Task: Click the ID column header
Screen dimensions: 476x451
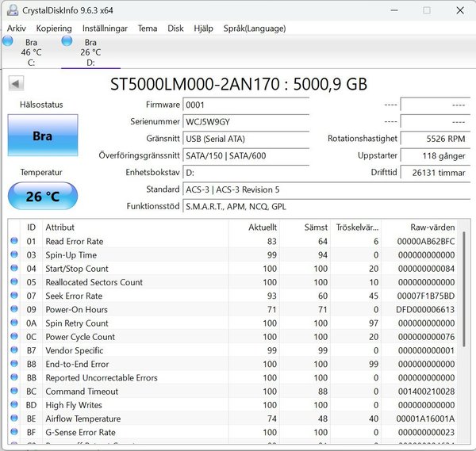Action: click(31, 227)
